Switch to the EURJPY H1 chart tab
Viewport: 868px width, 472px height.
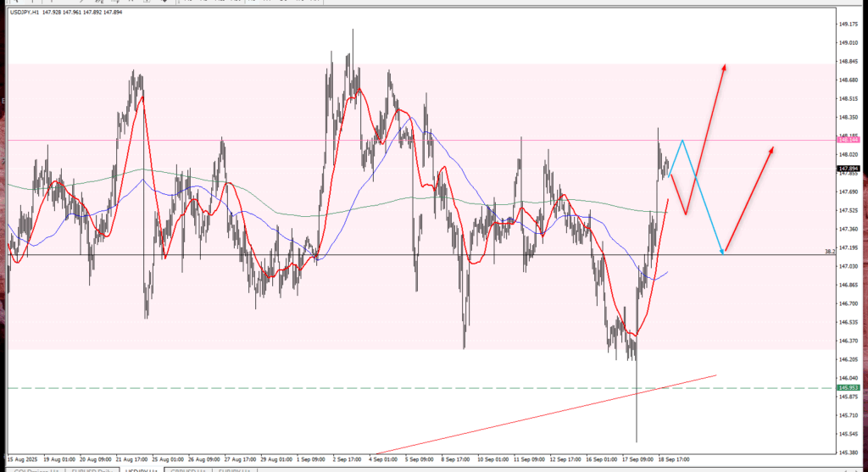[x=236, y=469]
